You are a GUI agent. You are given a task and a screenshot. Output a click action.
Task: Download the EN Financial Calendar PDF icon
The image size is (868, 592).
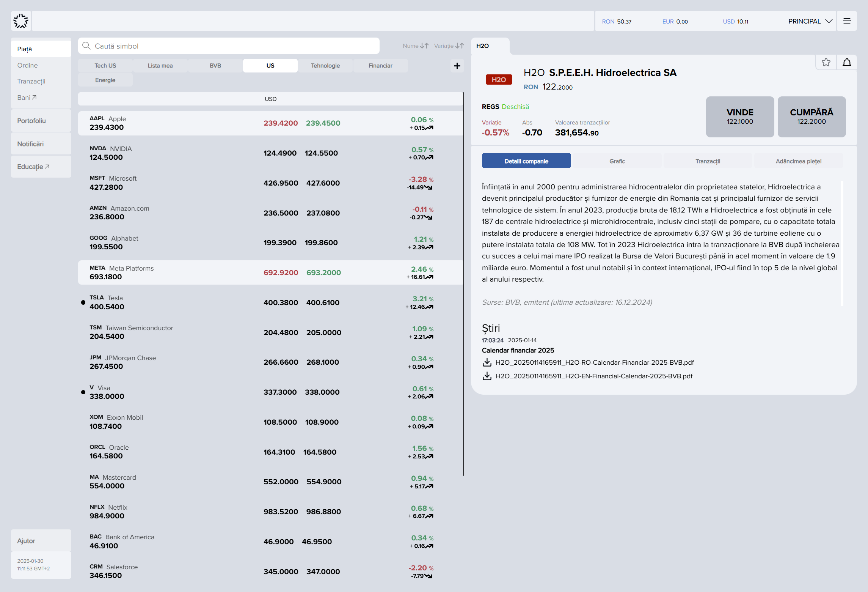(487, 376)
